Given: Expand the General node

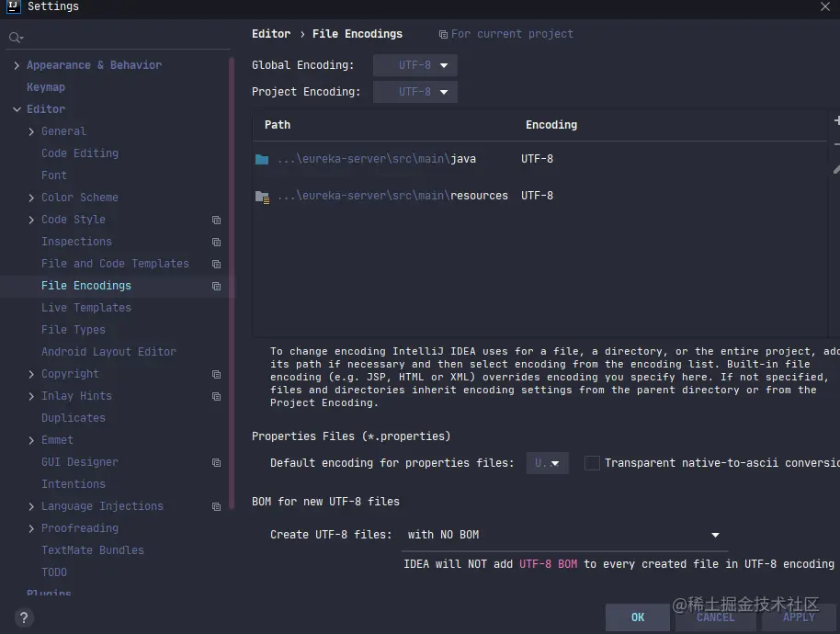Looking at the screenshot, I should pyautogui.click(x=31, y=131).
